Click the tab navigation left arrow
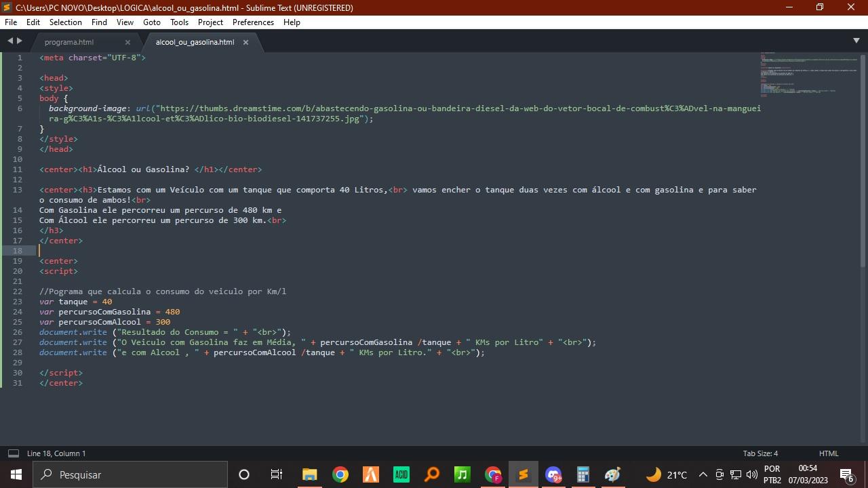Image resolution: width=868 pixels, height=488 pixels. 10,41
